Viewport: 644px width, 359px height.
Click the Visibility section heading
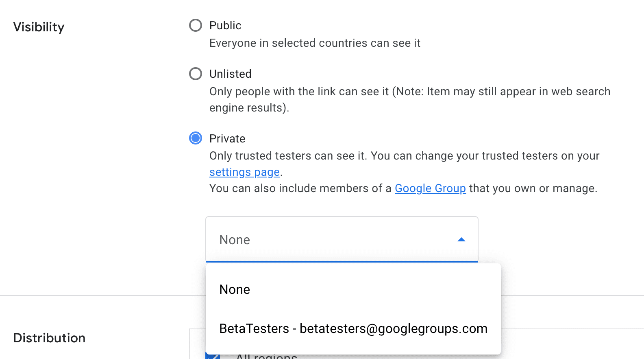coord(39,27)
